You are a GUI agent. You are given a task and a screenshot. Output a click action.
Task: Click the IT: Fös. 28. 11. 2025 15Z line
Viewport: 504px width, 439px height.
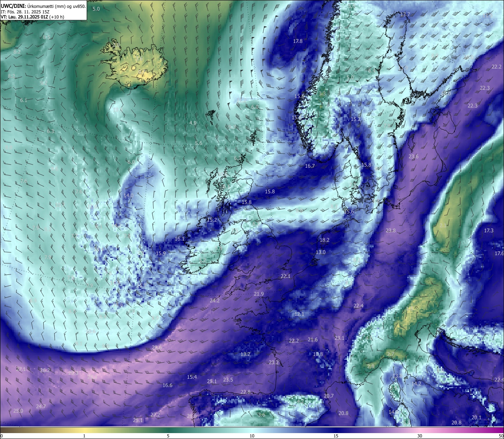[x=25, y=12]
